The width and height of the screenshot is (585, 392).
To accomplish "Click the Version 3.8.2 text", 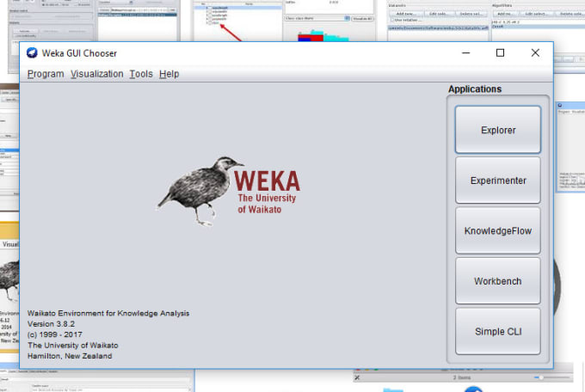I will coord(51,324).
